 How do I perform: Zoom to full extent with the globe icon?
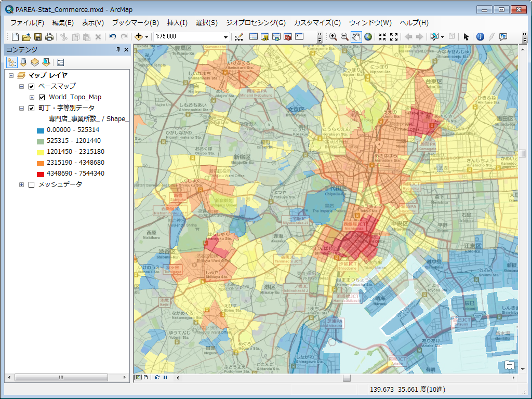368,37
